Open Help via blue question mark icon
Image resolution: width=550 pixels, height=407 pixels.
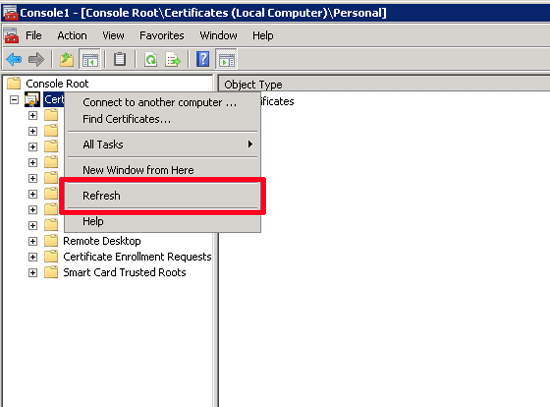click(x=203, y=59)
